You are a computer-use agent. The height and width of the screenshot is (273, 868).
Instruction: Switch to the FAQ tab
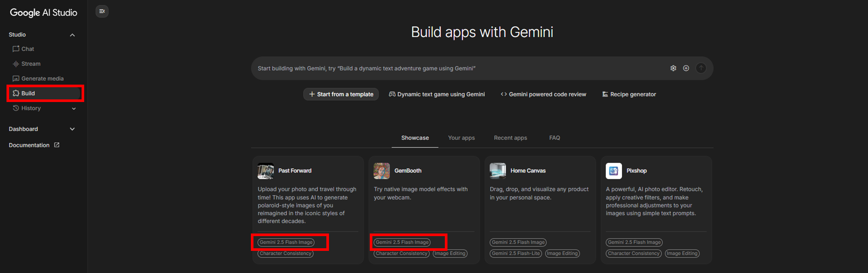click(x=555, y=138)
